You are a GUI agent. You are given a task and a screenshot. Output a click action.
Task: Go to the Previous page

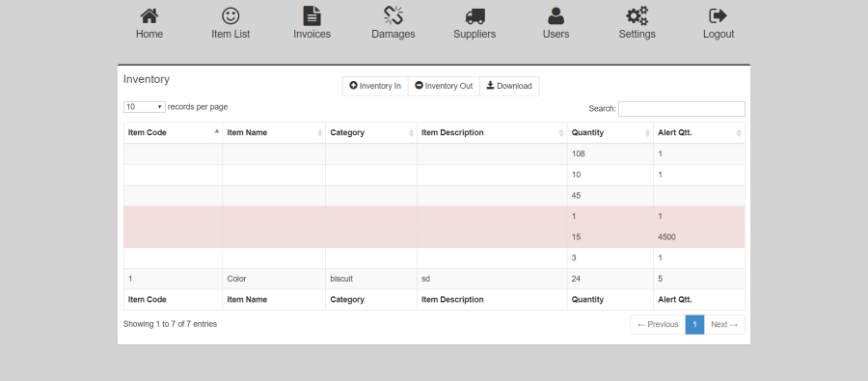[658, 324]
